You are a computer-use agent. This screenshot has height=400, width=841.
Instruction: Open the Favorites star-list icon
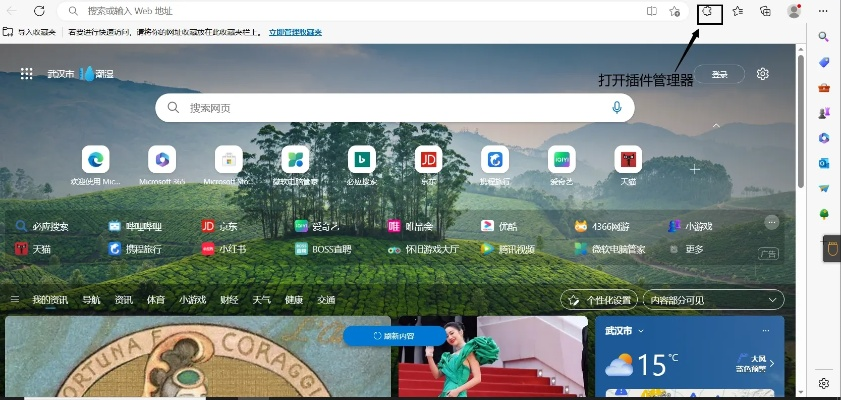pos(738,11)
